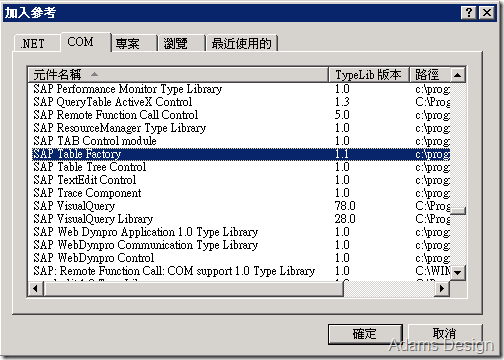Click the vertical scrollbar down arrow

(458, 273)
